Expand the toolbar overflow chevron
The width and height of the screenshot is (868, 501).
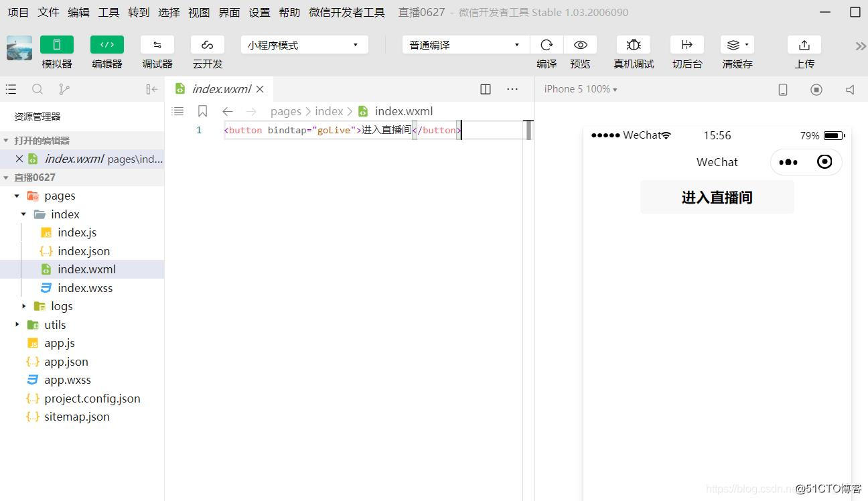tap(861, 46)
